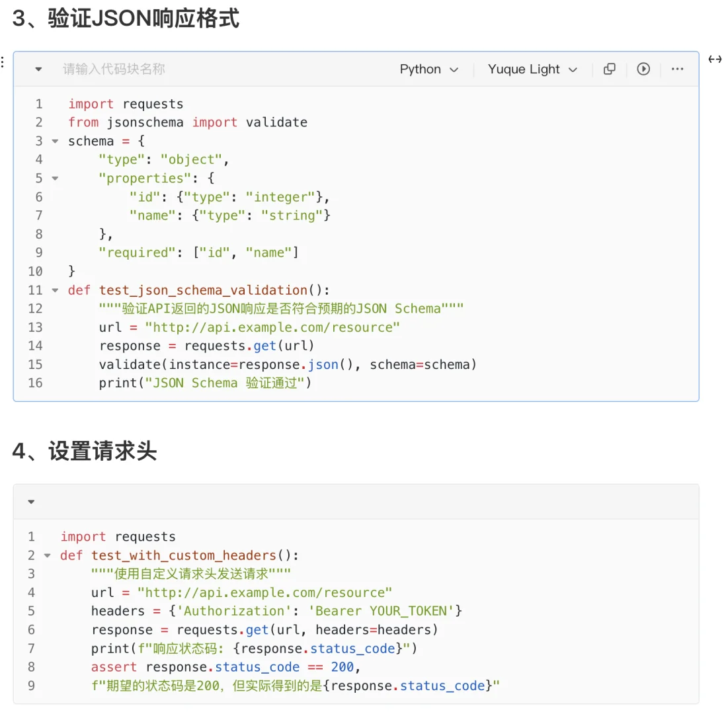This screenshot has height=714, width=728.
Task: Click 'import requests' in the second code block
Action: [118, 537]
